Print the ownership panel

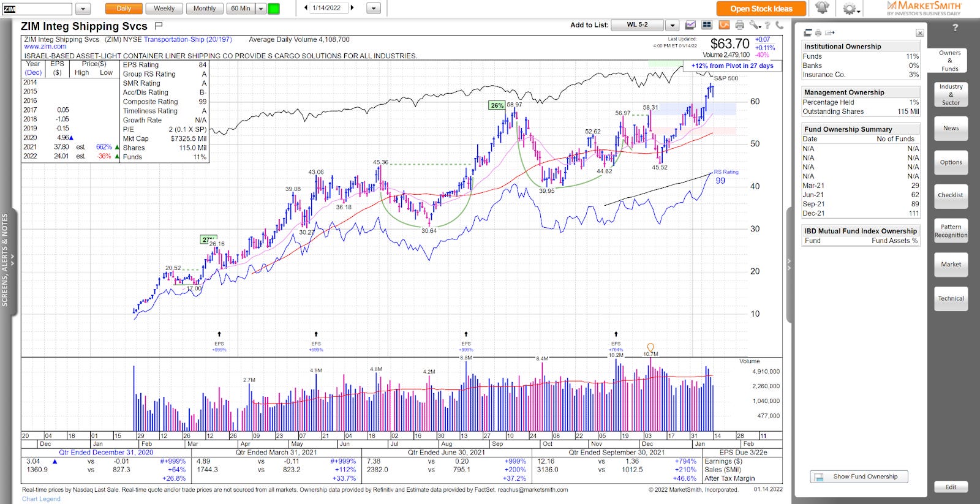tap(818, 32)
